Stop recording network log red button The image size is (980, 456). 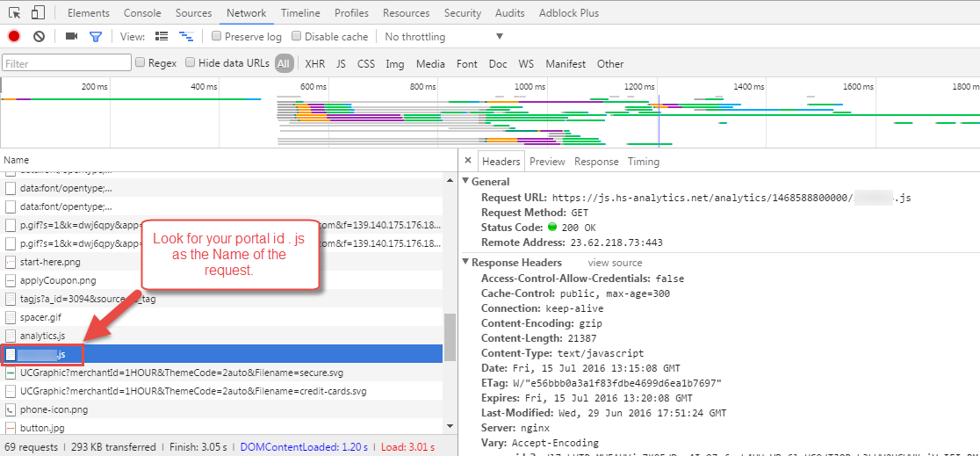[x=14, y=37]
